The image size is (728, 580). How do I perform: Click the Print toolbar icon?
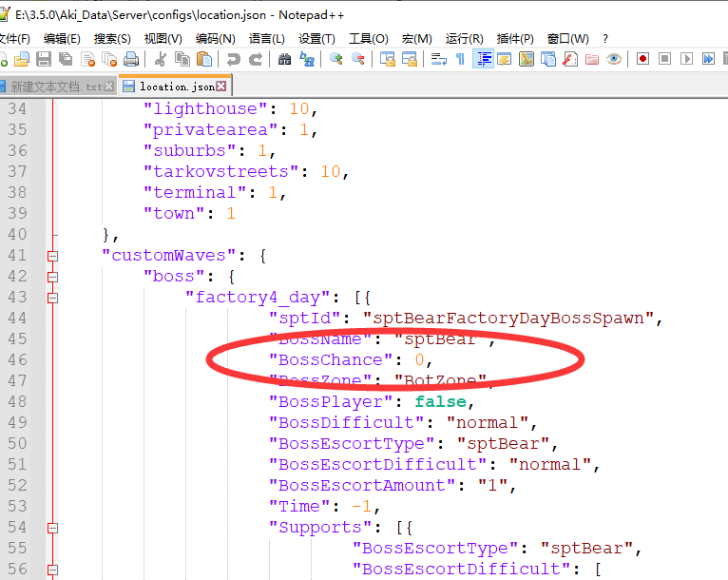click(131, 59)
